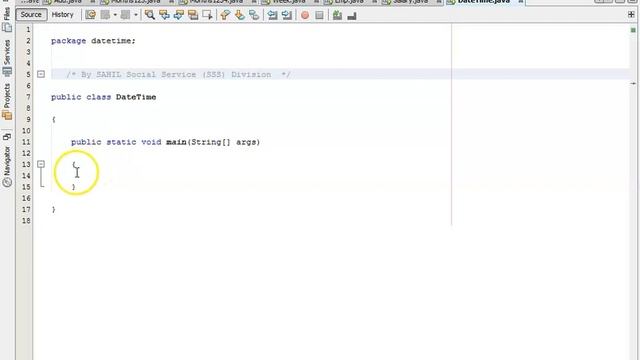Click the 'public class DateTime' declaration
Viewport: 640px width, 360px height.
[104, 97]
